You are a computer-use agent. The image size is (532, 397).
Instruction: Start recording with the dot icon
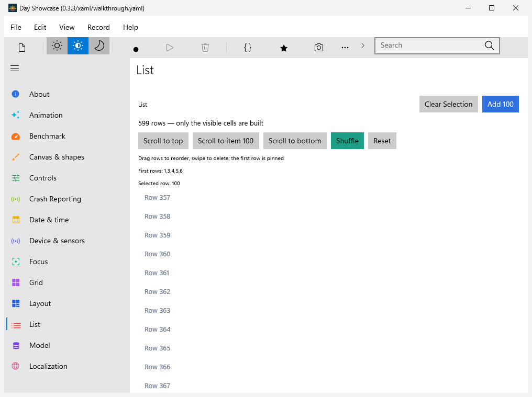point(136,50)
